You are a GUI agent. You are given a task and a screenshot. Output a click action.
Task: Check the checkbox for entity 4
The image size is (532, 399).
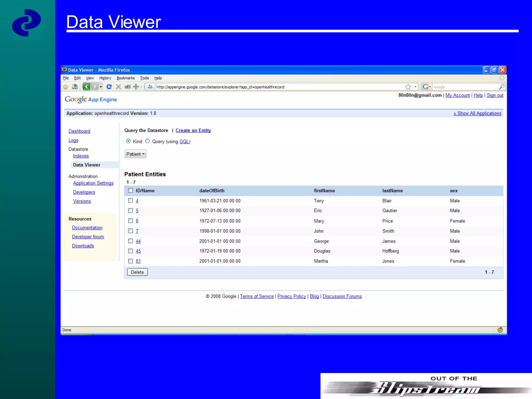tap(130, 201)
